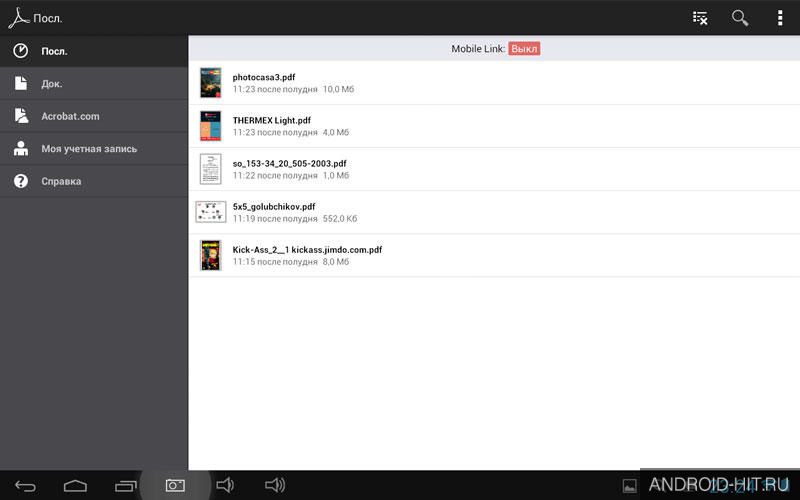This screenshot has height=500, width=800.
Task: Click the clock icon beside Посл.
Action: pos(20,51)
